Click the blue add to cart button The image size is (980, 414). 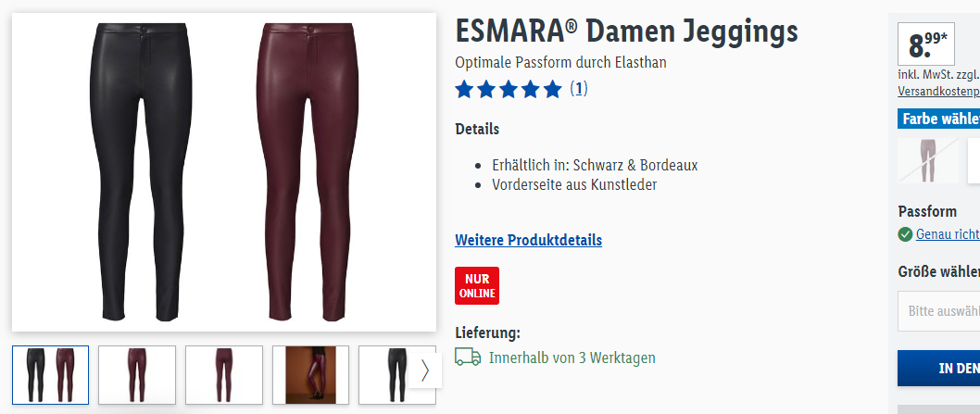click(x=938, y=369)
